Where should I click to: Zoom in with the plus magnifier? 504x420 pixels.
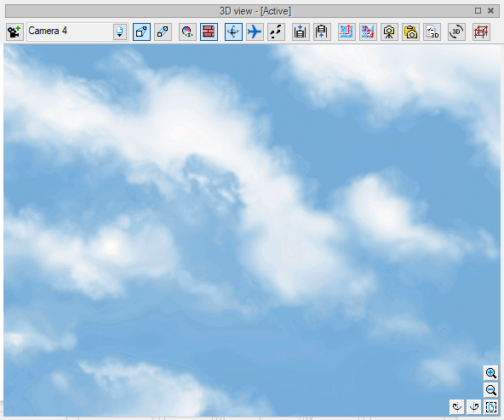[x=491, y=373]
